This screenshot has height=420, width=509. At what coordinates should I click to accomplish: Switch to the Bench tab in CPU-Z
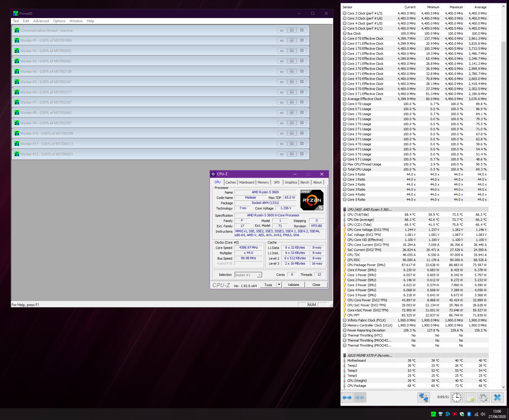click(305, 182)
